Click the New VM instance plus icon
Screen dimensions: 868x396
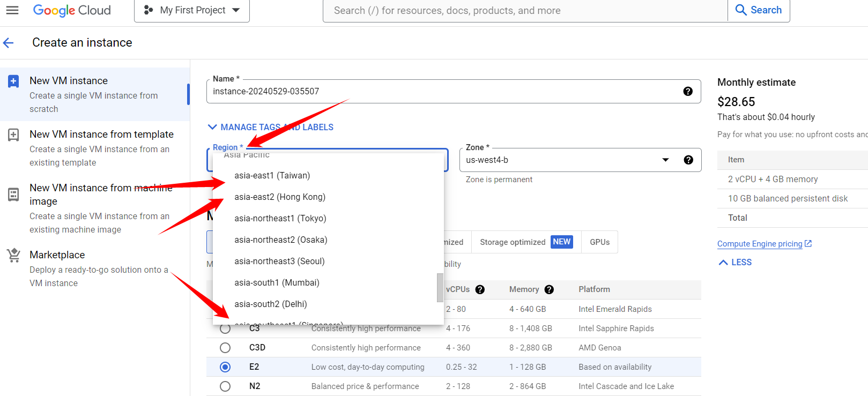(x=13, y=81)
